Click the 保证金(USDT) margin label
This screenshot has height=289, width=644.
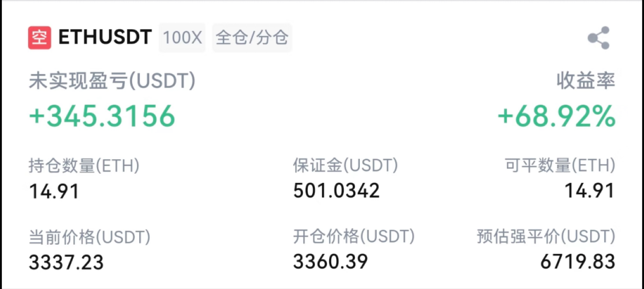pyautogui.click(x=345, y=165)
